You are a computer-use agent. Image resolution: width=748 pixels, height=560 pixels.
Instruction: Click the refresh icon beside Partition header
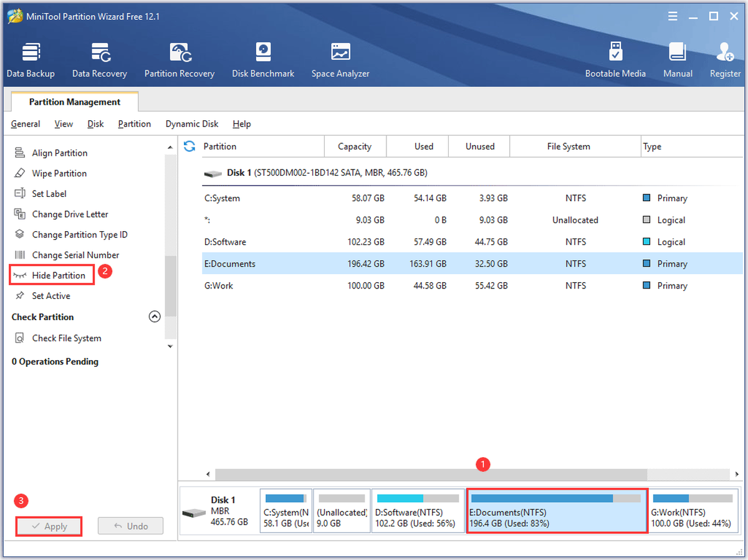189,146
